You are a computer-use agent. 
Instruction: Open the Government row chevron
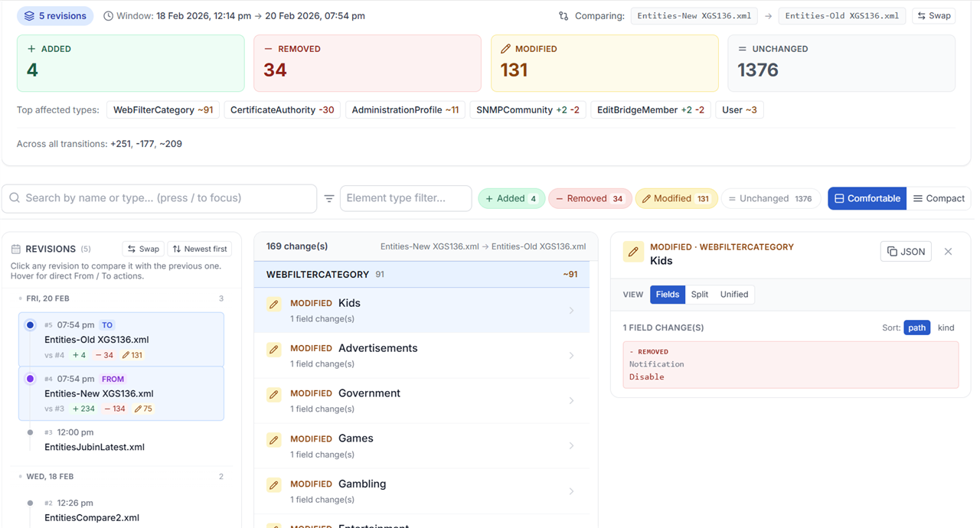click(x=571, y=401)
